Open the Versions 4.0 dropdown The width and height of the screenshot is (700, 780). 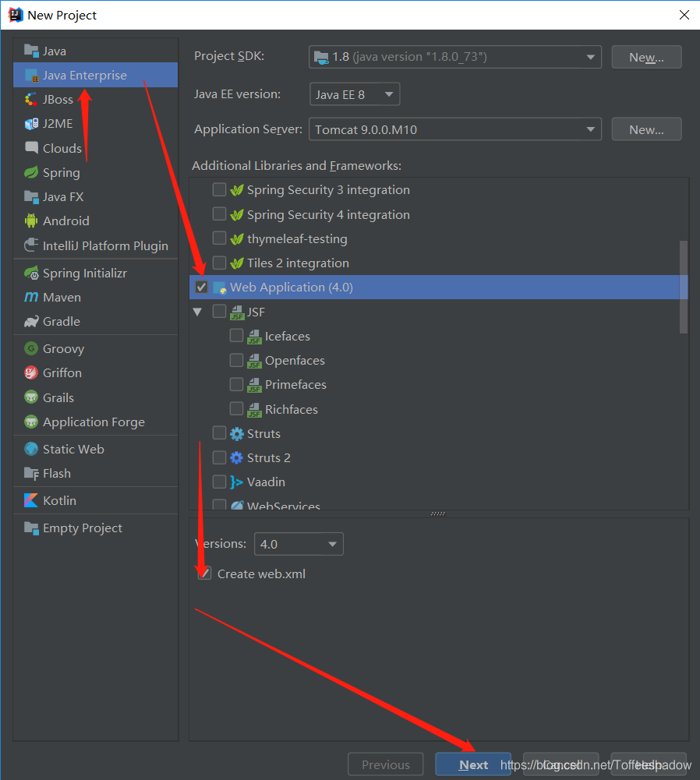click(x=299, y=544)
